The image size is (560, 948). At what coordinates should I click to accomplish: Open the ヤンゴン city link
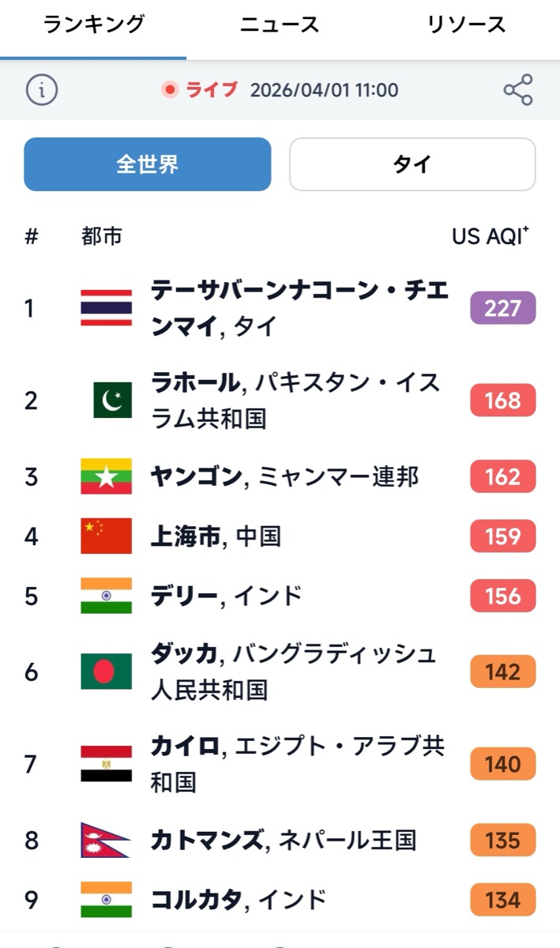click(195, 477)
